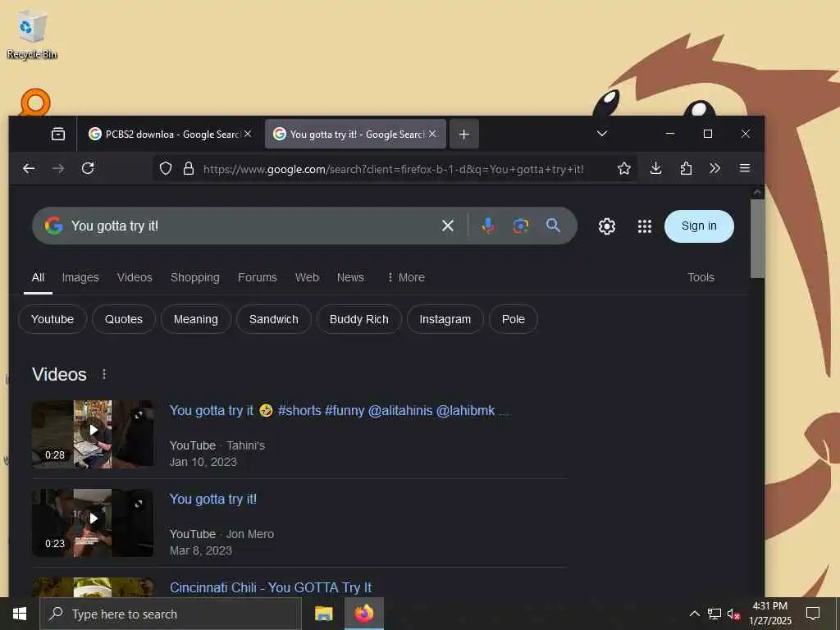Screen dimensions: 840x630
Task: Open the News results tab
Action: tap(350, 277)
